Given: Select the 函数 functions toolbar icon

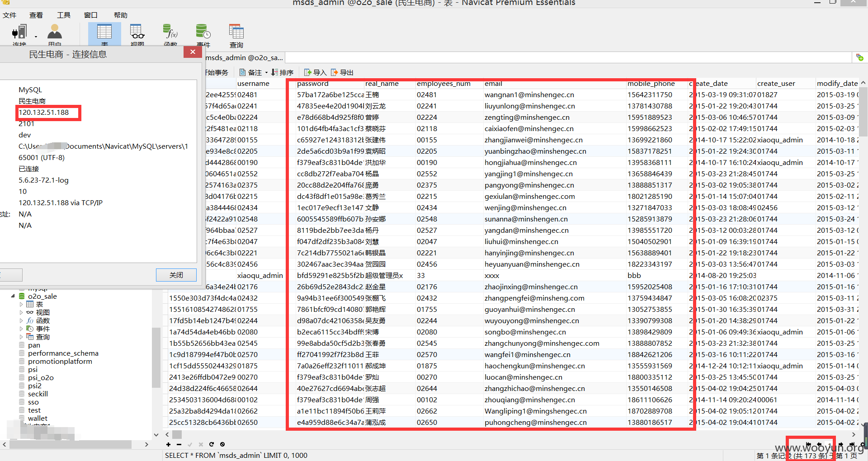Looking at the screenshot, I should click(x=170, y=34).
